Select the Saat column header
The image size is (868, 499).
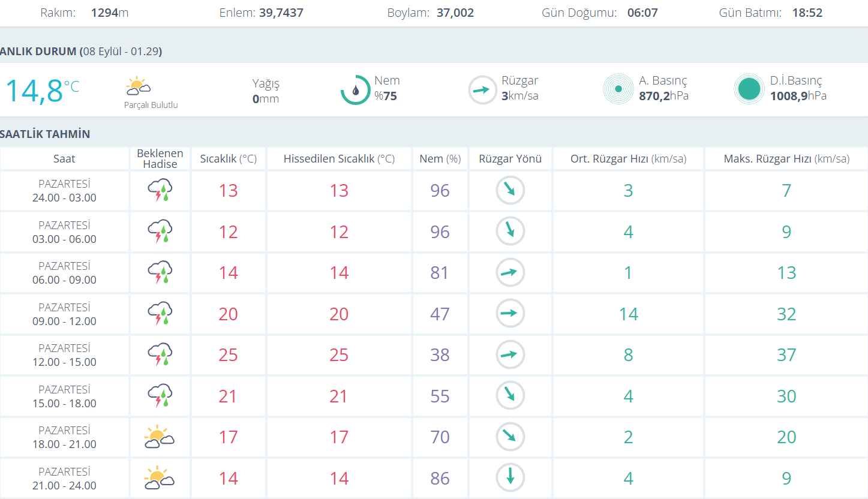click(64, 159)
